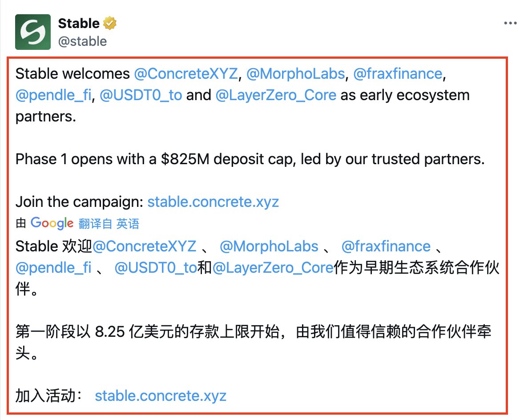Open the three-dot more options menu
This screenshot has height=420, width=532.
[x=510, y=23]
